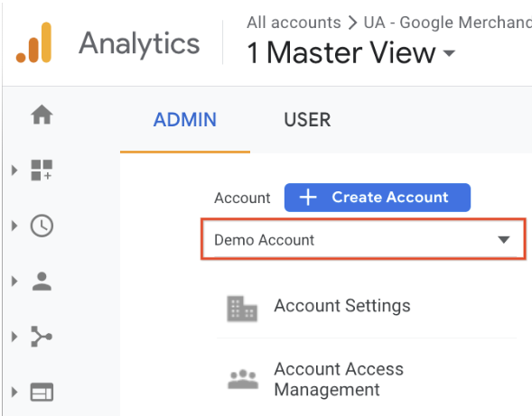Screen dimensions: 532x416
Task: Expand the Acquisition section arrow
Action: tap(14, 337)
